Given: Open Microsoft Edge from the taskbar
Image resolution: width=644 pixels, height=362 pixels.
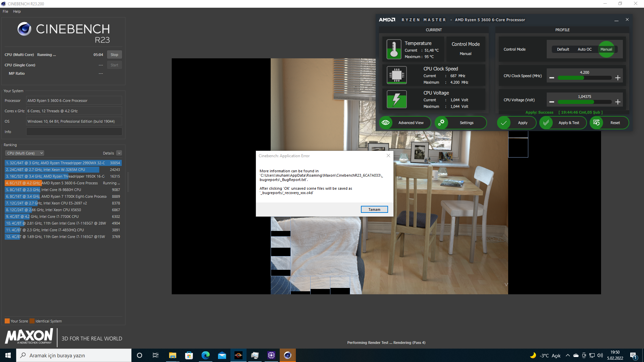Looking at the screenshot, I should tap(205, 355).
